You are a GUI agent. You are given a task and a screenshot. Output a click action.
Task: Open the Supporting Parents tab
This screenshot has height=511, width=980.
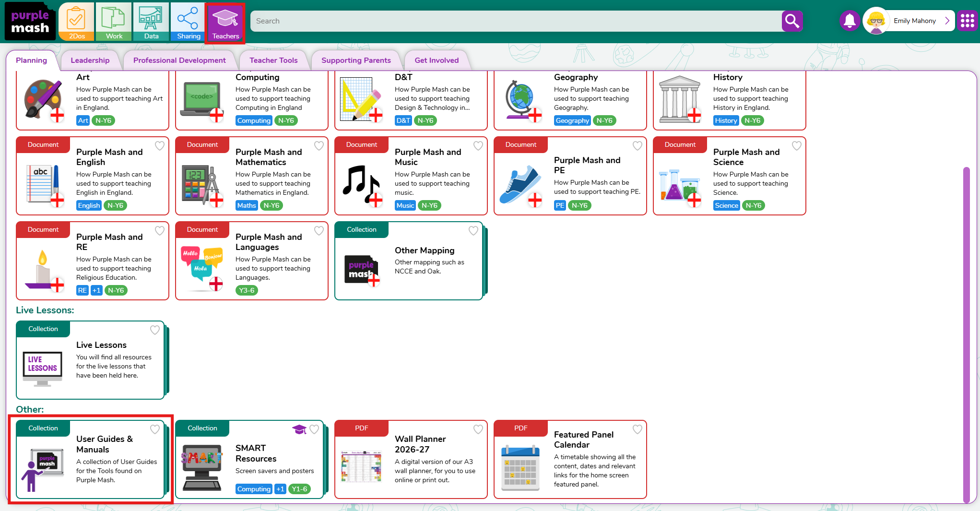tap(356, 60)
